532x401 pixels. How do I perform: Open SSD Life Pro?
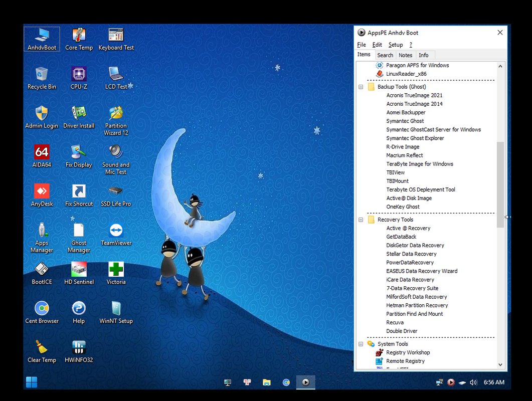click(x=116, y=195)
